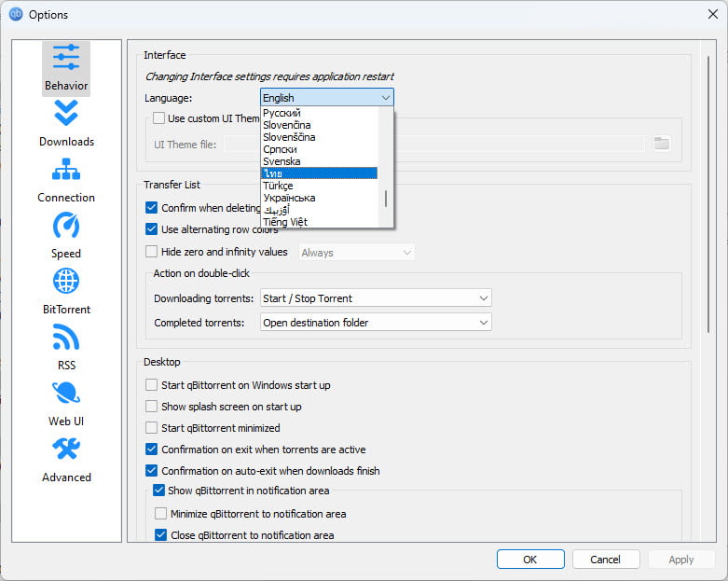Image resolution: width=728 pixels, height=581 pixels.
Task: Open the Web UI planet icon
Action: [66, 393]
